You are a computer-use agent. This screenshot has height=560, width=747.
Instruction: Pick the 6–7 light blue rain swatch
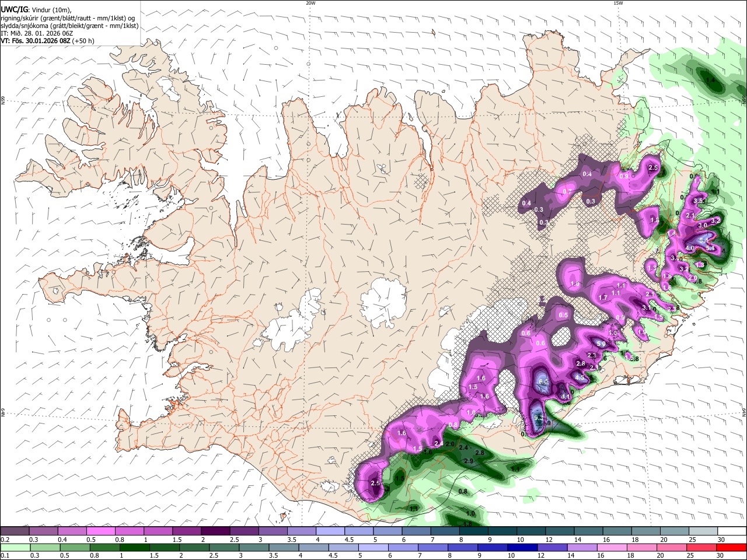(x=403, y=547)
